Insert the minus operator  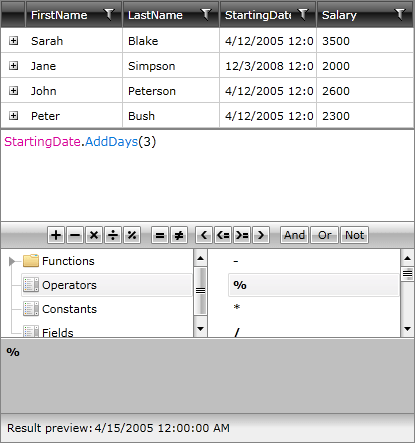point(75,235)
